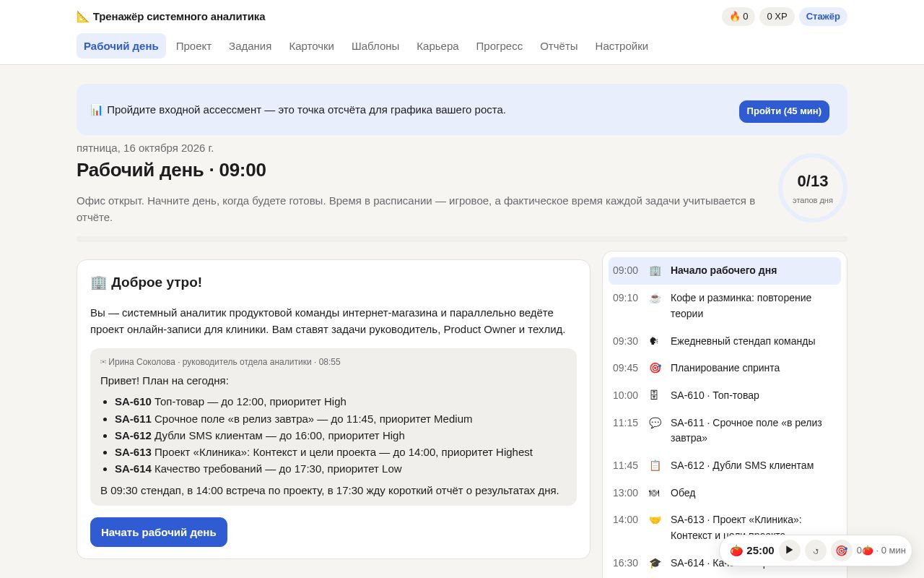
Task: Open the «Карточки» tab
Action: point(312,46)
